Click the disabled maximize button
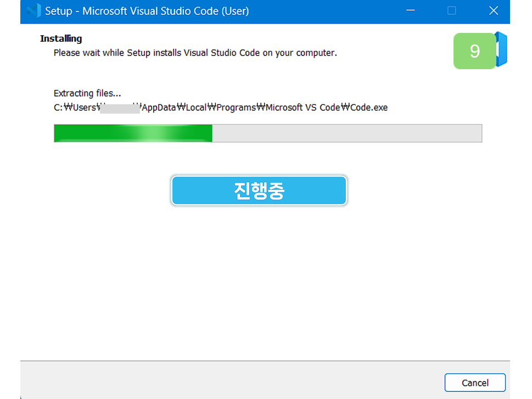This screenshot has width=532, height=399. click(x=452, y=11)
